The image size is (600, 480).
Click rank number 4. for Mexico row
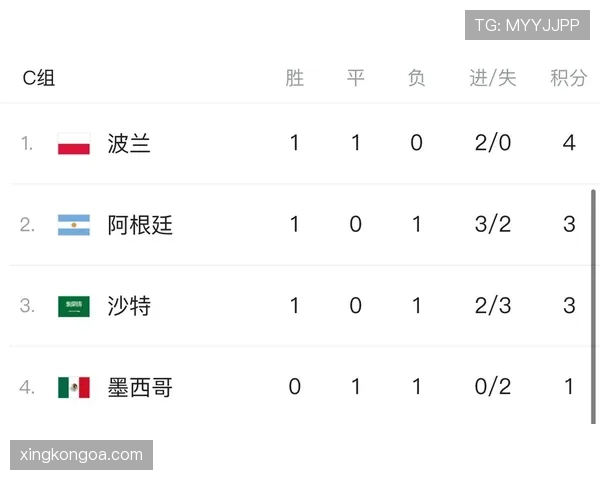coord(27,387)
